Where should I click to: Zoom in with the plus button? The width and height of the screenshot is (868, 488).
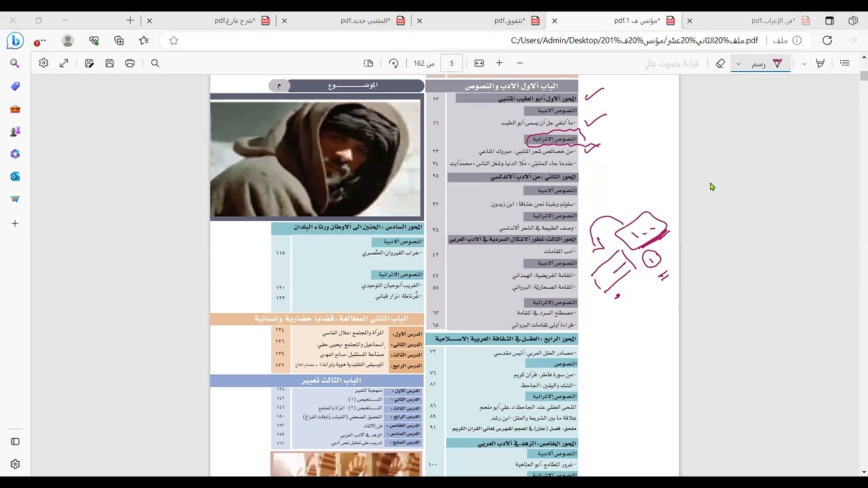click(x=499, y=63)
